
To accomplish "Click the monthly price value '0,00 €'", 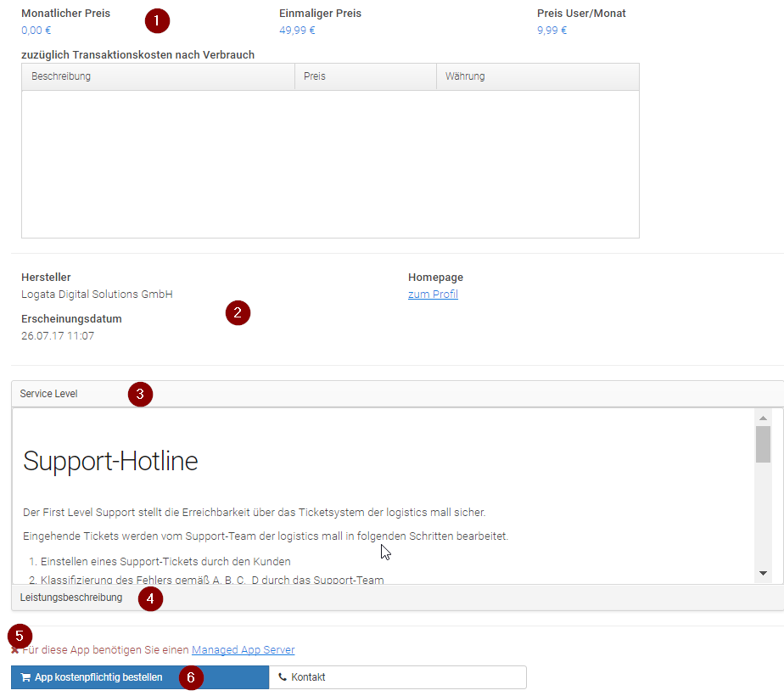I will pos(36,30).
